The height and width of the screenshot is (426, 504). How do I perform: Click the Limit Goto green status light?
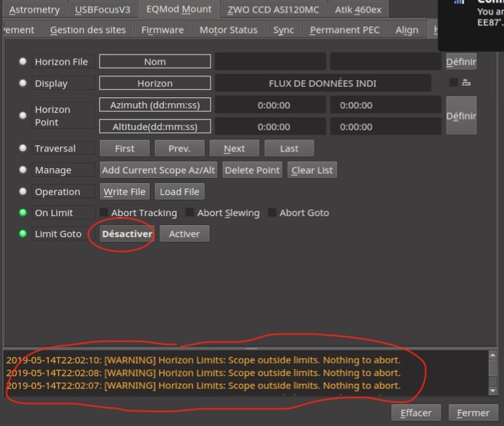click(x=23, y=234)
